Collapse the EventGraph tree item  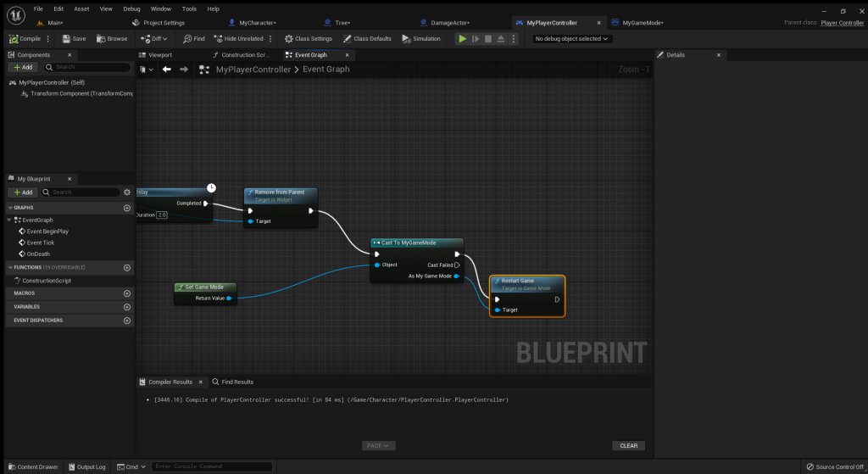(x=9, y=220)
